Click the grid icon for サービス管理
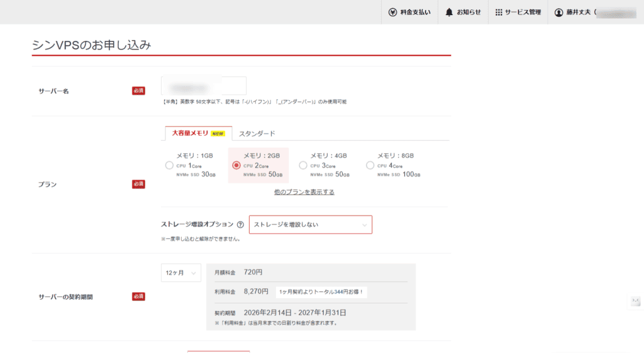Image resolution: width=644 pixels, height=353 pixels. pyautogui.click(x=499, y=13)
